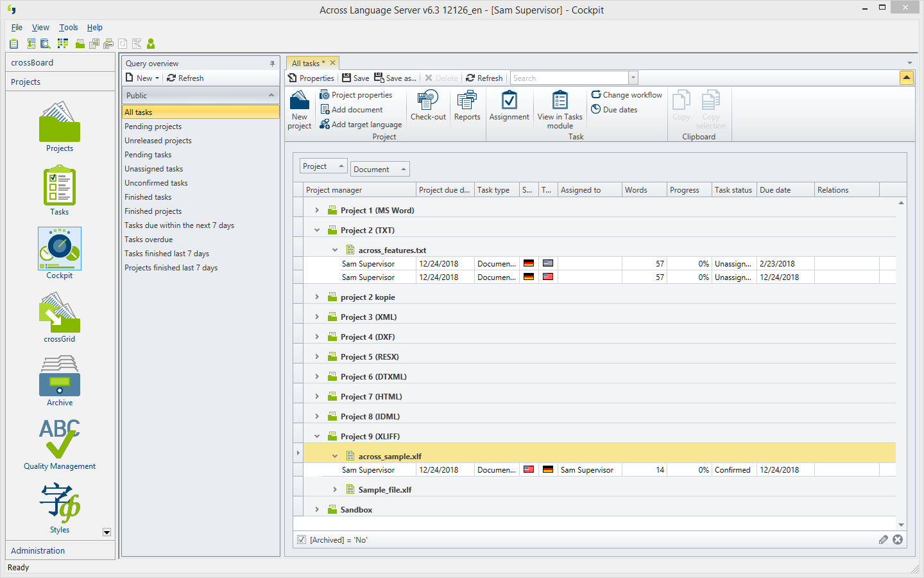Collapse the ribbon with yellow arrow button
924x578 pixels.
pos(906,78)
